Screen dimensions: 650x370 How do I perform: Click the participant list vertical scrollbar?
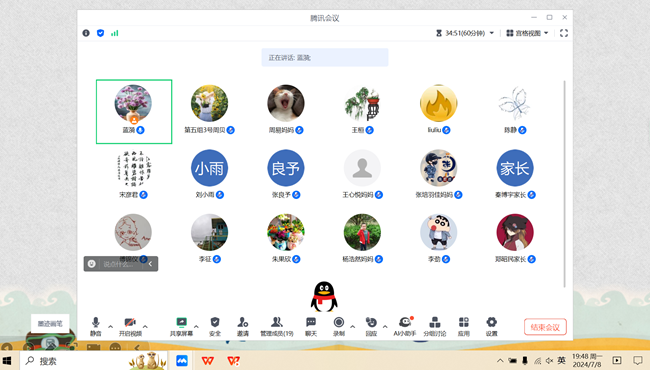point(564,184)
